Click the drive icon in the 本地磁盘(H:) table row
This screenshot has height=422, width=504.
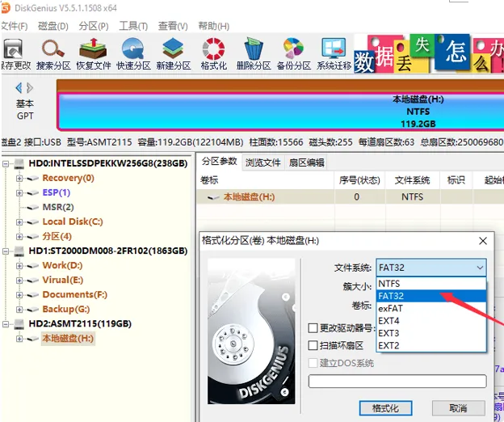pyautogui.click(x=213, y=197)
